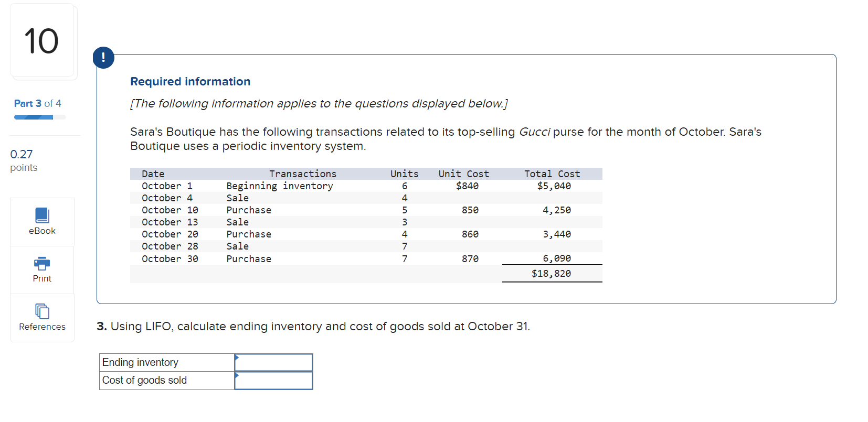
Task: Click the blue exclamation alert icon
Action: point(103,58)
